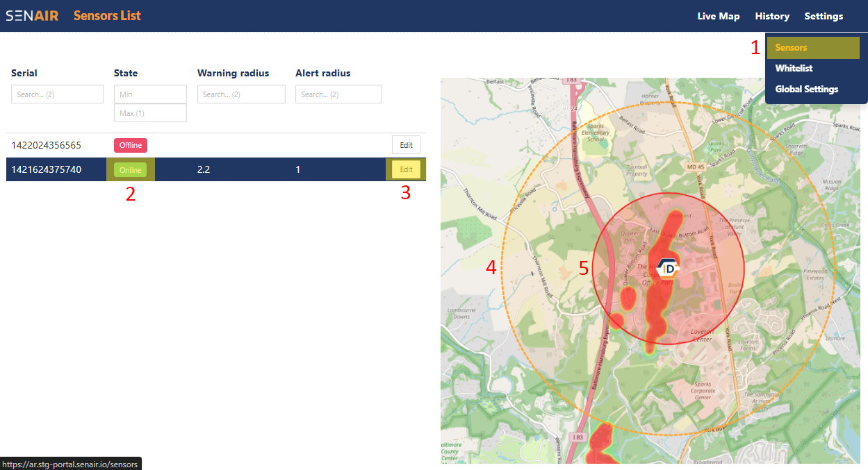The width and height of the screenshot is (868, 470).
Task: Edit the offline sensor 1422024356565
Action: click(407, 145)
